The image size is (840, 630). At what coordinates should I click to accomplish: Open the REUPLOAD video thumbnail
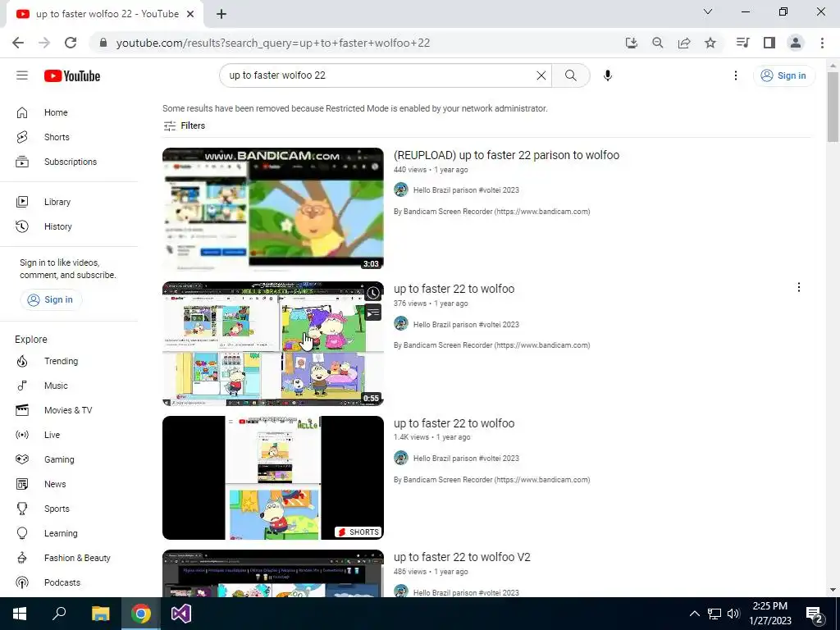pos(273,209)
